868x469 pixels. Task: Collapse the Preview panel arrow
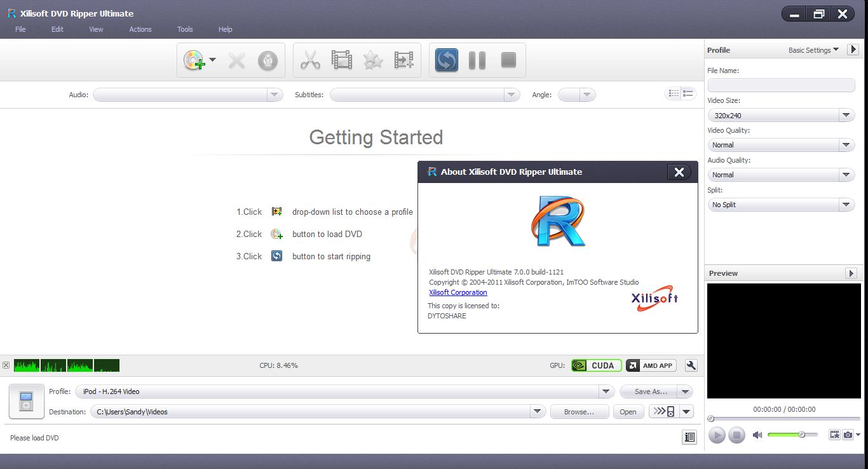pyautogui.click(x=851, y=273)
